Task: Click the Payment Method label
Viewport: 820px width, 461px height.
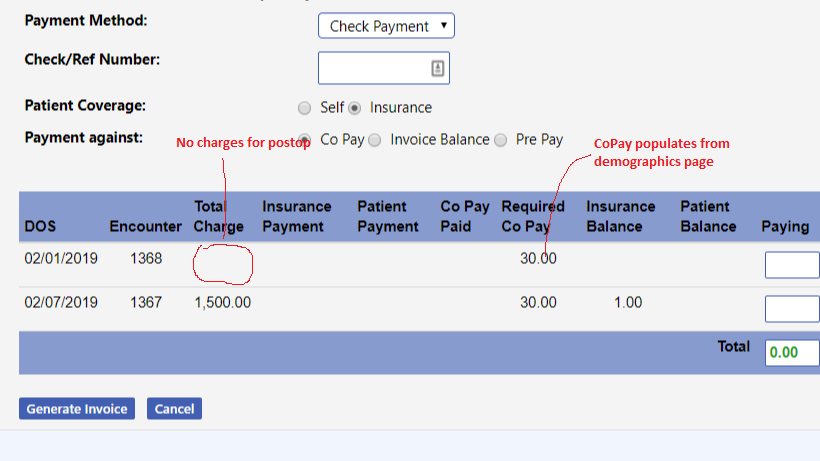Action: coord(86,20)
